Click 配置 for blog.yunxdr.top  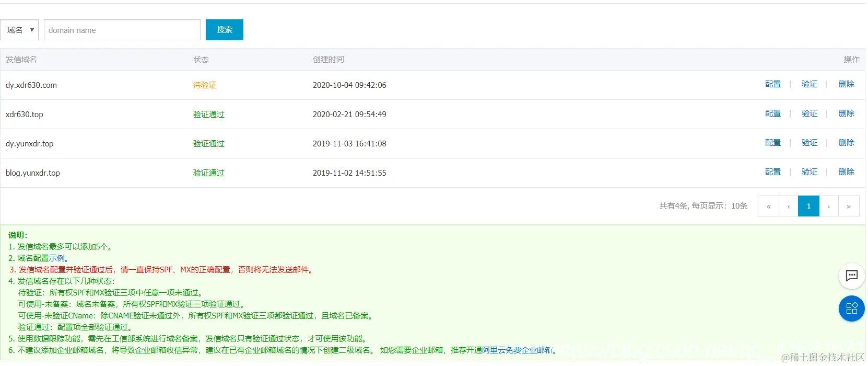tap(773, 172)
